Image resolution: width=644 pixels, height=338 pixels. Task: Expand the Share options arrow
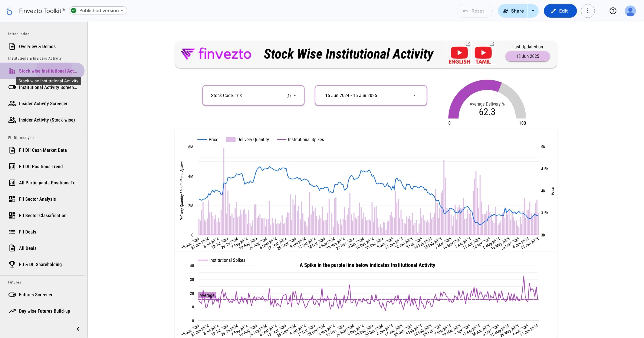click(533, 11)
